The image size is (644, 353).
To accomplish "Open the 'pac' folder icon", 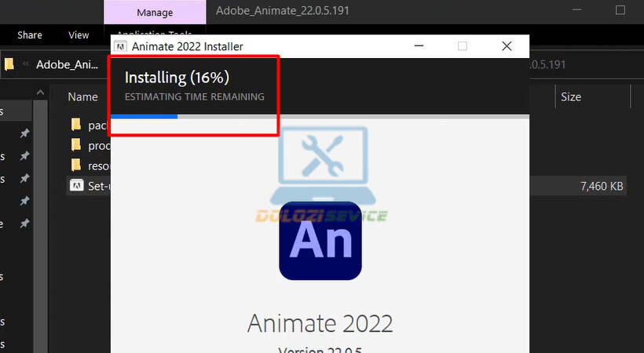I will (x=76, y=125).
